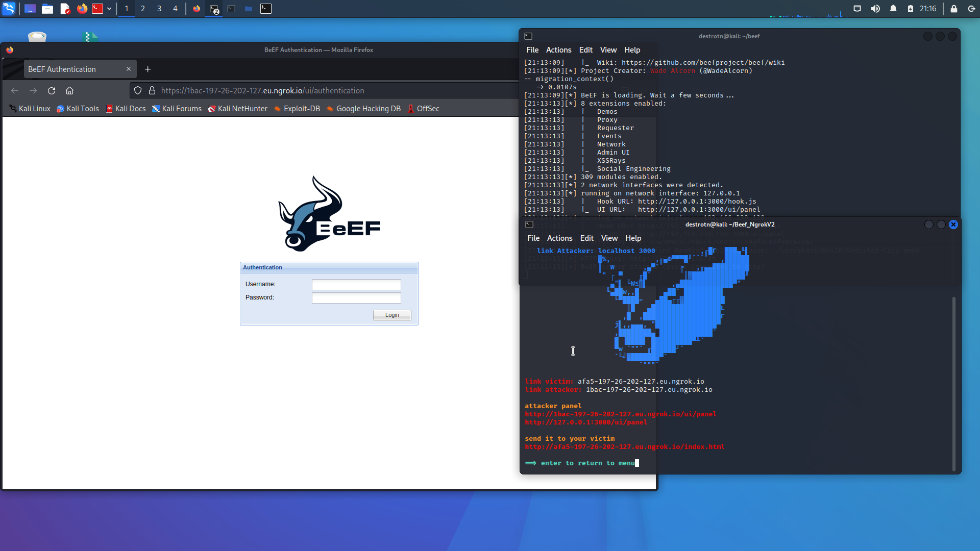
Task: Open the red terminal launcher icon
Action: pyautogui.click(x=97, y=9)
